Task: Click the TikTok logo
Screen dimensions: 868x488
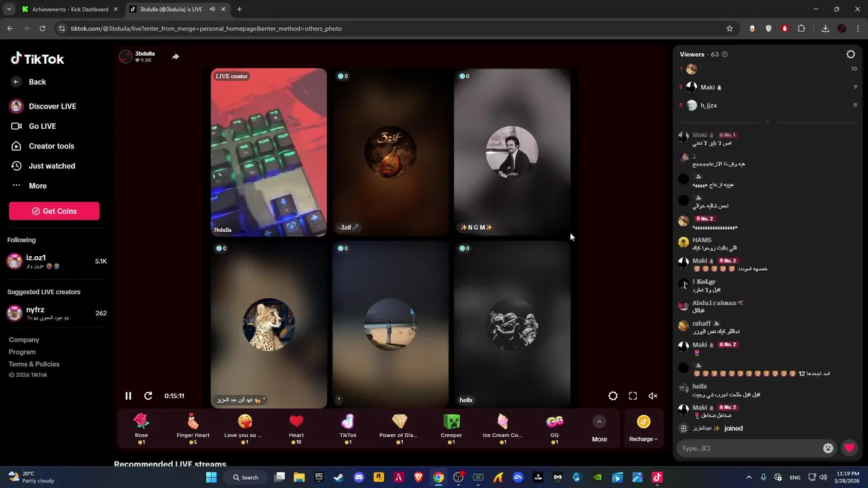Action: (x=37, y=58)
